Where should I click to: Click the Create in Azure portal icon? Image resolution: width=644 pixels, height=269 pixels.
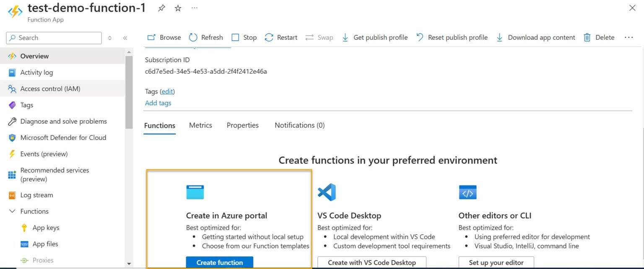click(195, 192)
